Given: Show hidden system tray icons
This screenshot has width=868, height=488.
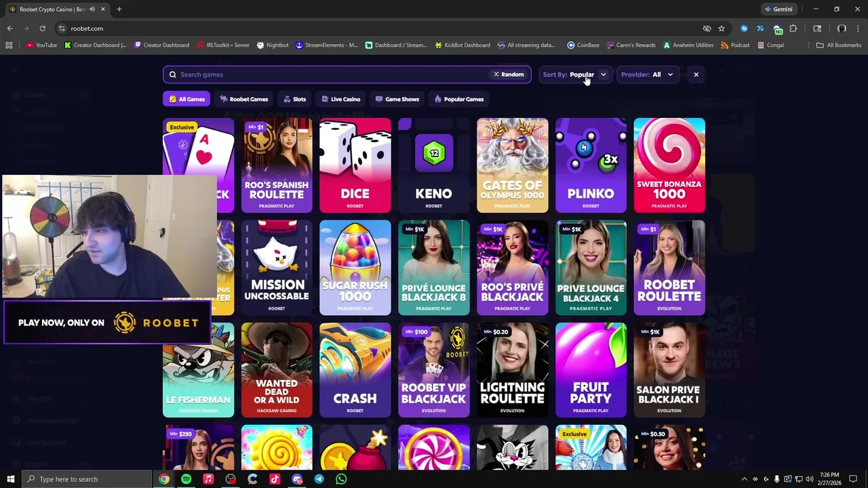Looking at the screenshot, I should [744, 479].
